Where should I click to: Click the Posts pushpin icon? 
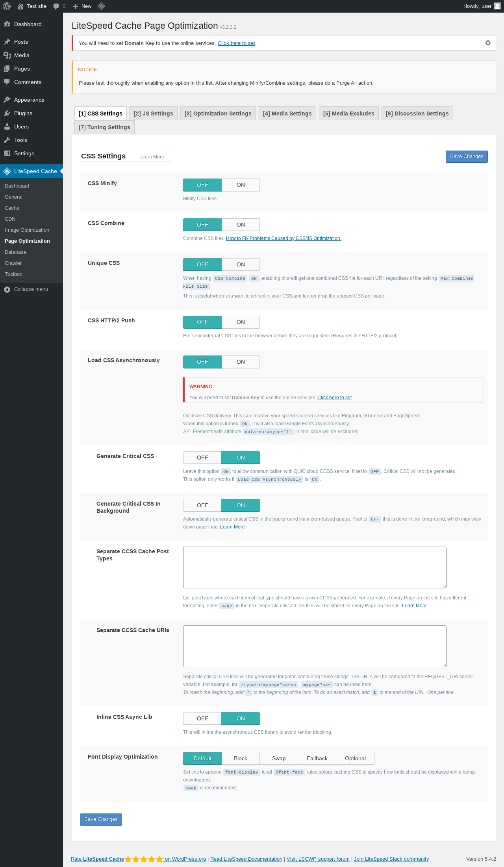coord(7,42)
